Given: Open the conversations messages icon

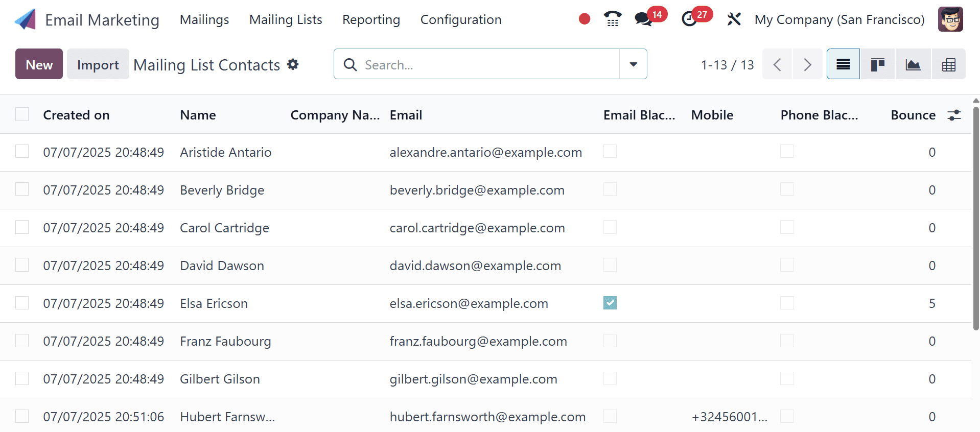Looking at the screenshot, I should [643, 19].
